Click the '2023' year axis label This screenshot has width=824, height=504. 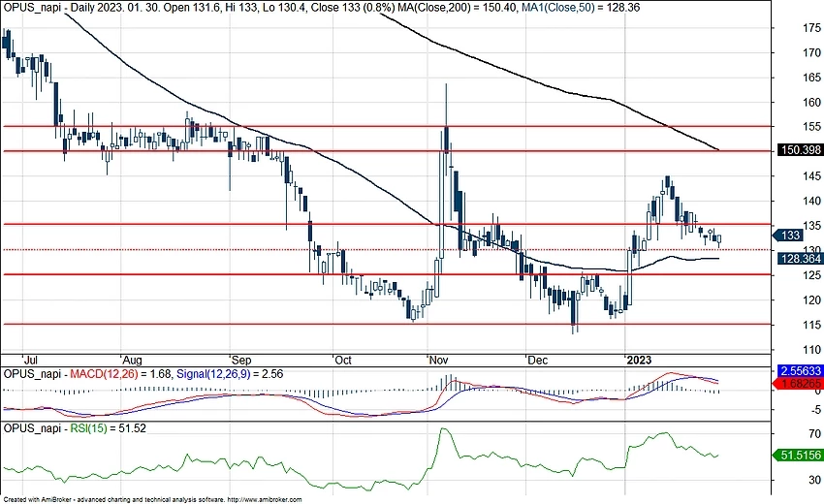coord(639,359)
